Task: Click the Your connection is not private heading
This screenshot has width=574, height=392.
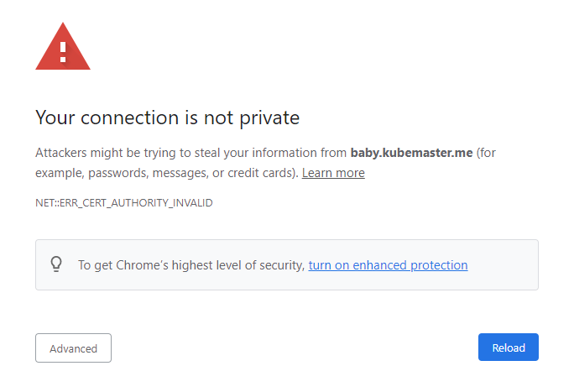Action: pos(167,118)
